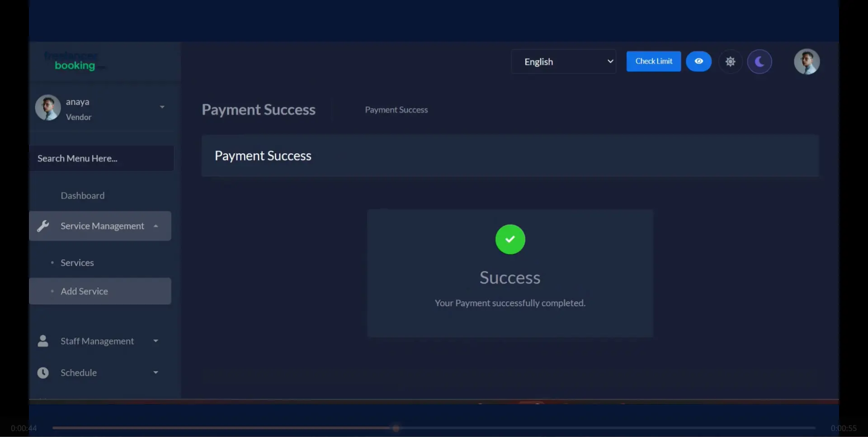Click the green success checkmark icon
The height and width of the screenshot is (437, 868).
tap(510, 239)
